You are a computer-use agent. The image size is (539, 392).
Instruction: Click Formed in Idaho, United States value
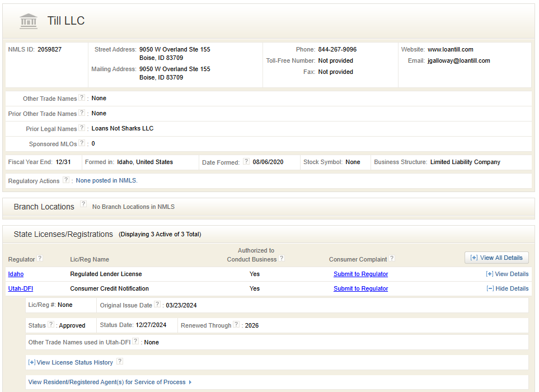tap(145, 162)
